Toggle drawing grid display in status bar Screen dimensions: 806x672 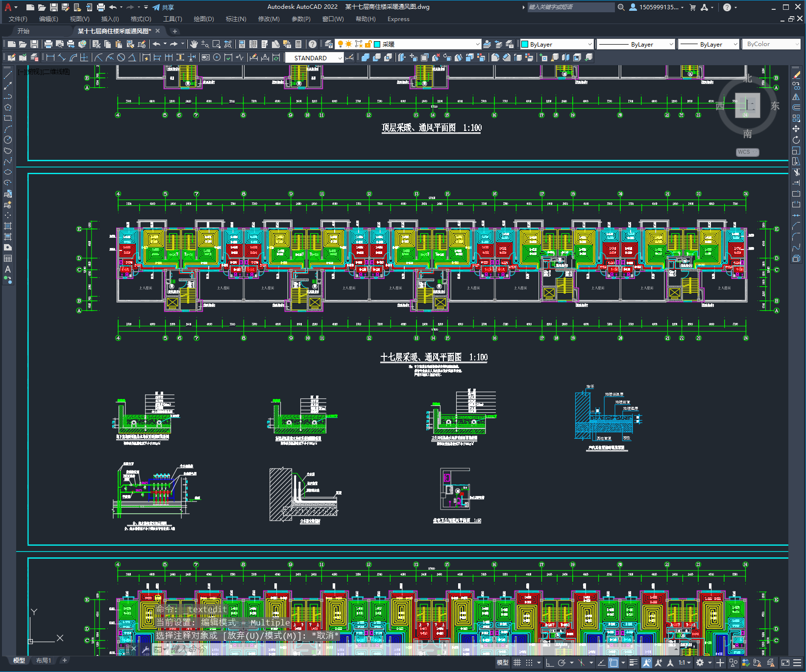point(517,663)
